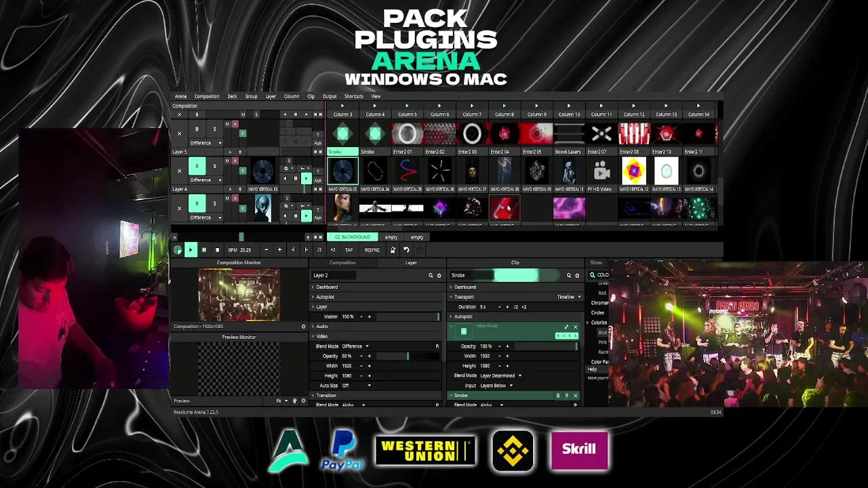Stop the composition transport
Screen dimensions: 868x488
click(217, 250)
